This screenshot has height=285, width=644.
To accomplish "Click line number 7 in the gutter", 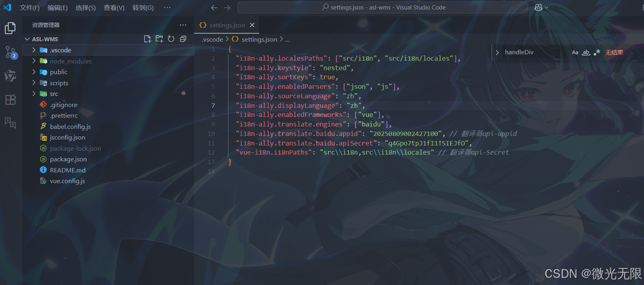I will tap(213, 105).
